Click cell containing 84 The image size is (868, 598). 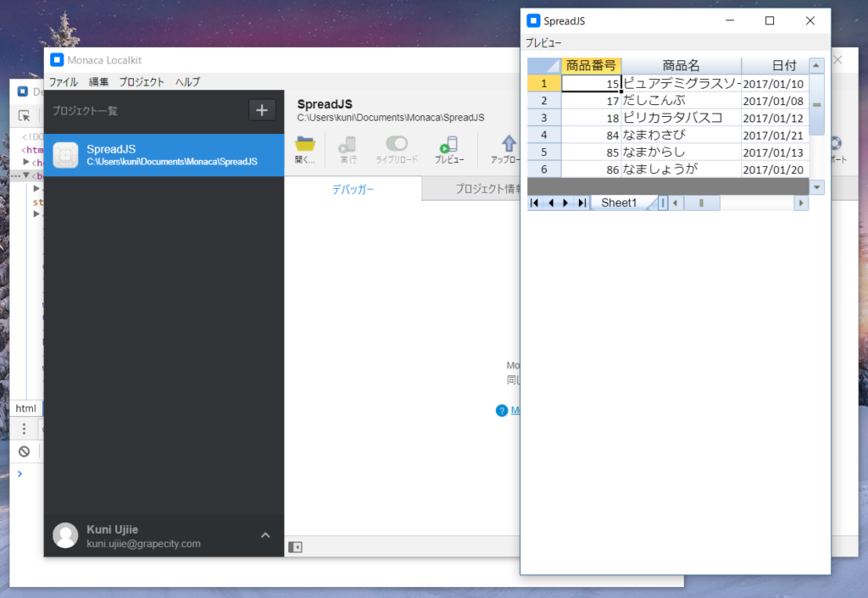click(591, 135)
